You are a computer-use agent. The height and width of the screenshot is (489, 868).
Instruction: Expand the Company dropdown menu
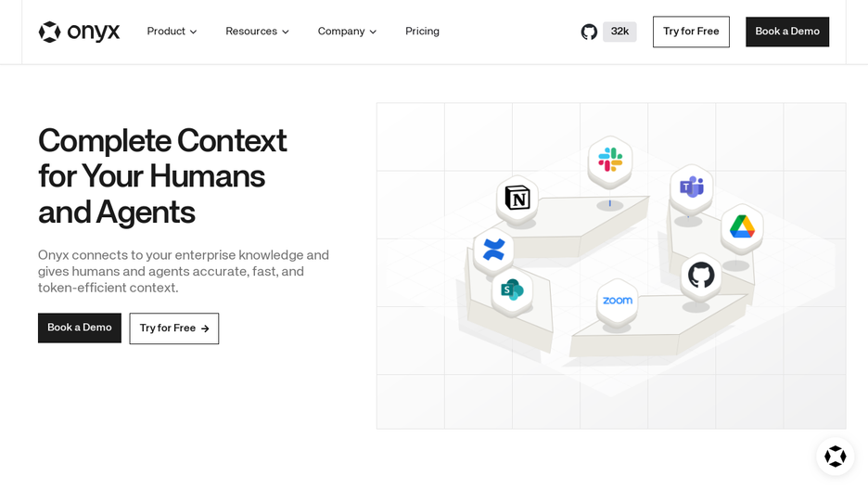point(347,32)
